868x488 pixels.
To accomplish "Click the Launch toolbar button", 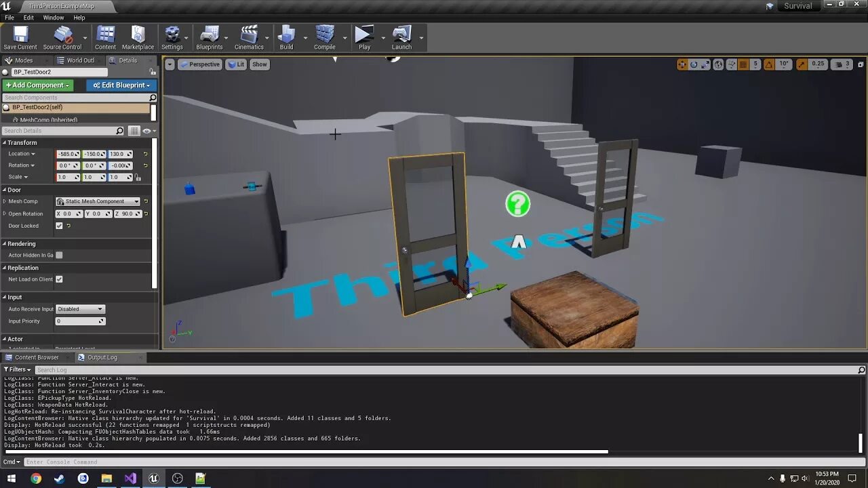I will point(401,38).
